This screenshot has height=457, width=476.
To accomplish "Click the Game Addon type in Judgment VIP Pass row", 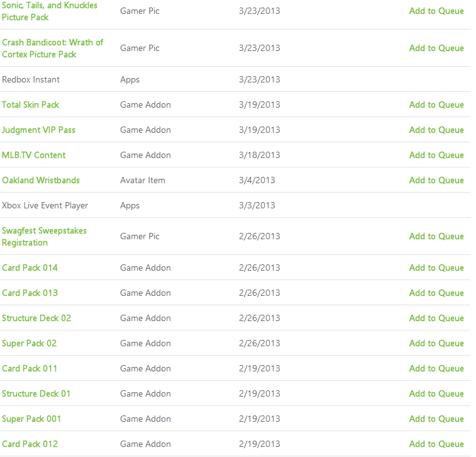I will 145,130.
